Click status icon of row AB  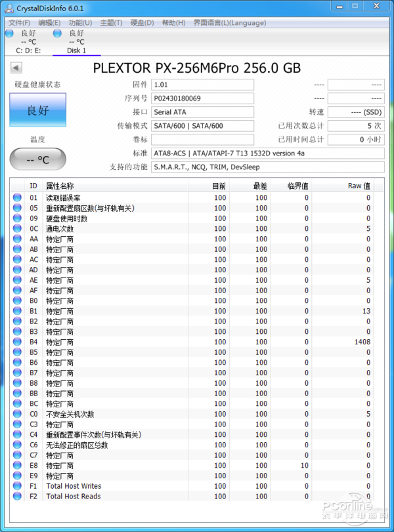coord(17,249)
